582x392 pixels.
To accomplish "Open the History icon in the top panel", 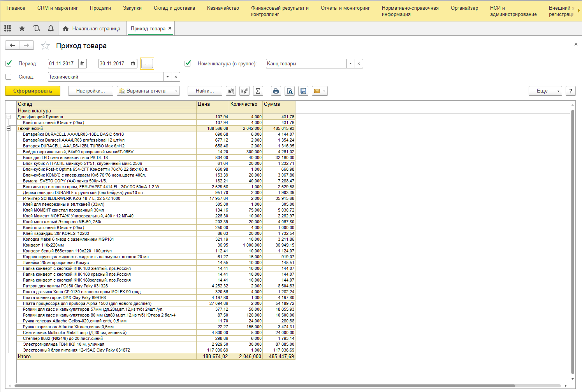I will click(x=36, y=28).
